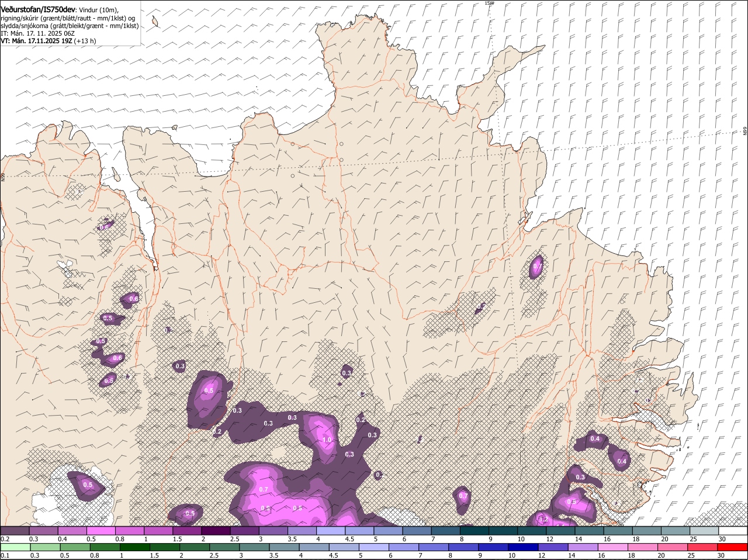The image size is (748, 560).
Task: Choose the lavender swatch above upper-row label 4
Action: (331, 531)
